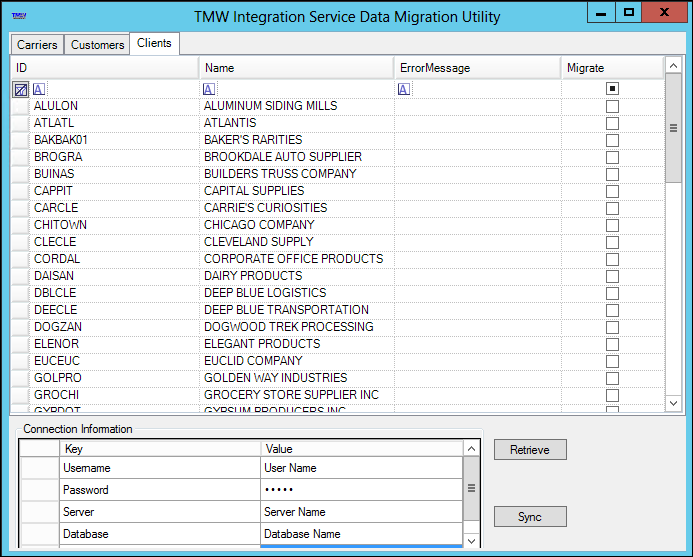Click the clear-all-filters icon in filter row
Image resolution: width=693 pixels, height=557 pixels.
(20, 89)
